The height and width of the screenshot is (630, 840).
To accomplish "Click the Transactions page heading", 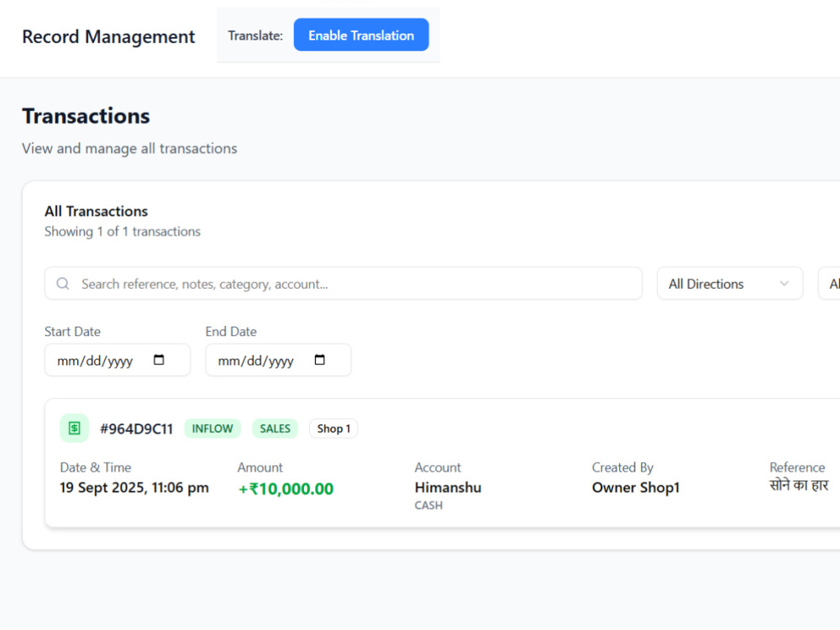I will pos(86,116).
